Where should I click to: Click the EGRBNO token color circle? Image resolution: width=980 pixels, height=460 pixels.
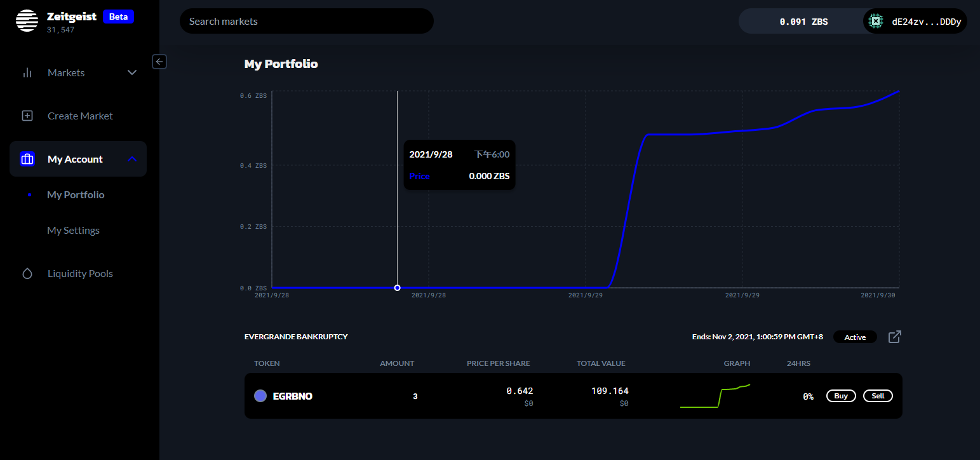(x=260, y=396)
